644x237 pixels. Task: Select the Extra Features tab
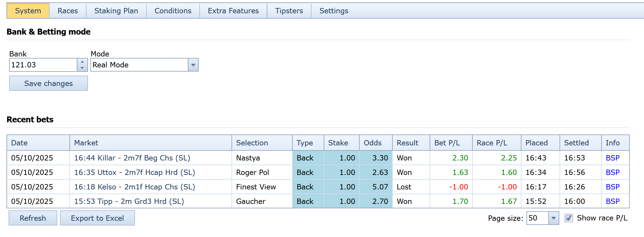tap(233, 11)
